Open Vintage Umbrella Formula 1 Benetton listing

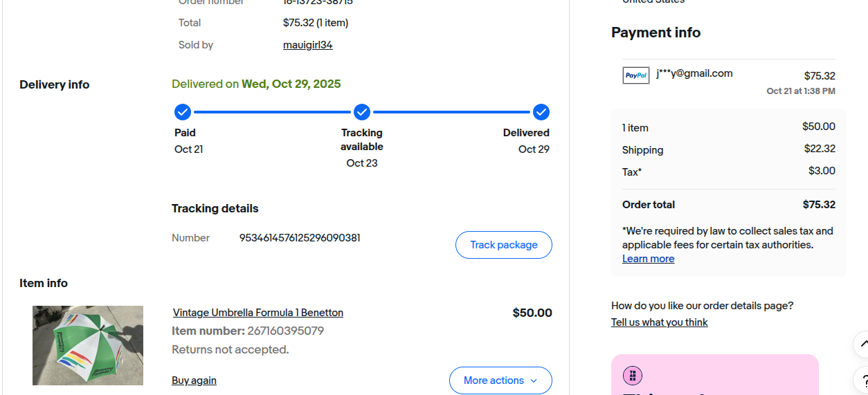pyautogui.click(x=257, y=313)
